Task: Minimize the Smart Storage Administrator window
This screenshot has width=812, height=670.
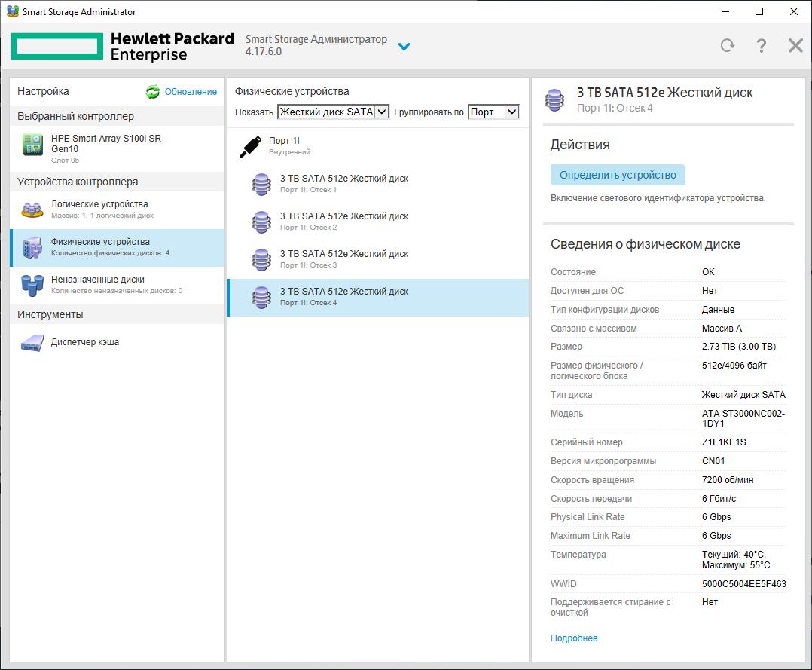Action: (725, 11)
